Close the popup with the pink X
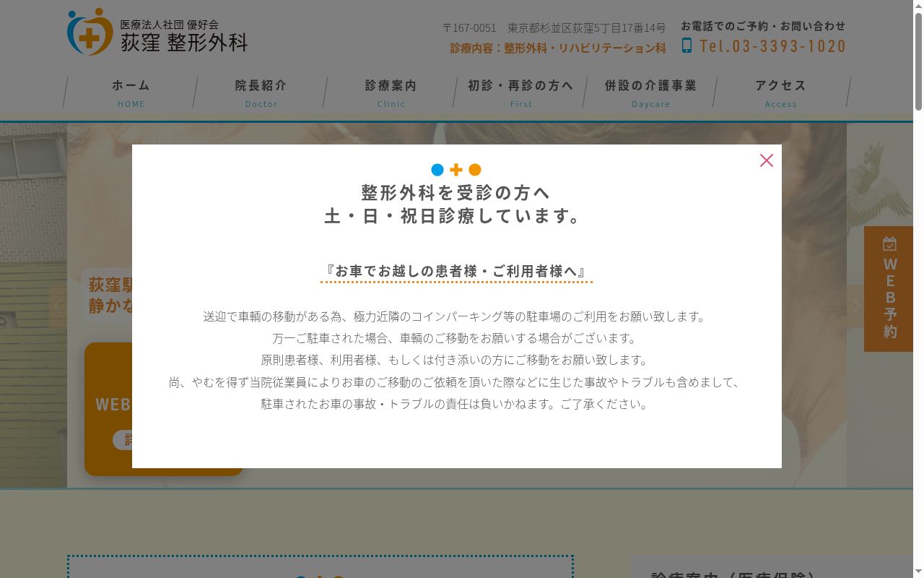 point(767,160)
